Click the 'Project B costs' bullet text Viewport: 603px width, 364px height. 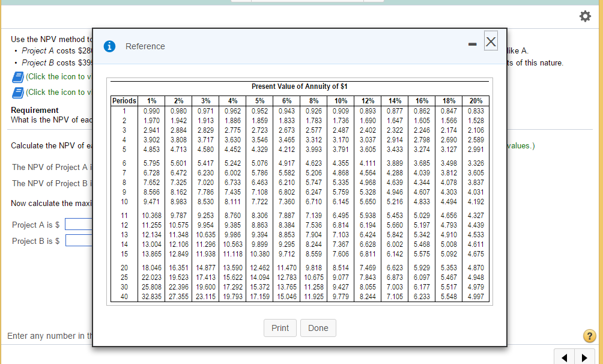[x=49, y=62]
